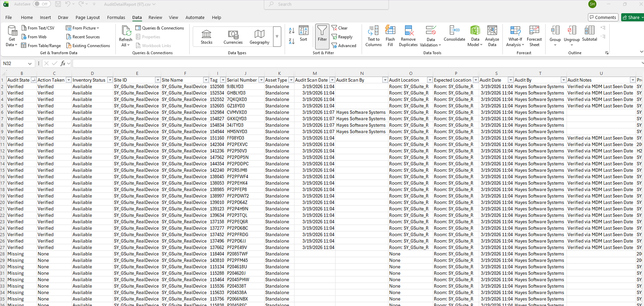Click the Subtotal tool
Viewport: 644px width, 306px height.
589,34
